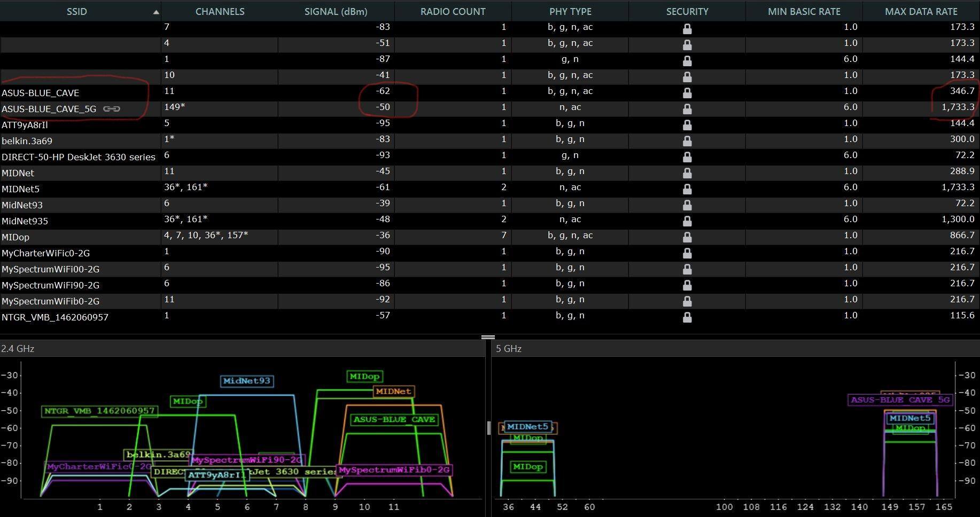Click the lock icon in the ASUS-BLUE_CAVE row
This screenshot has height=517, width=980.
[687, 93]
